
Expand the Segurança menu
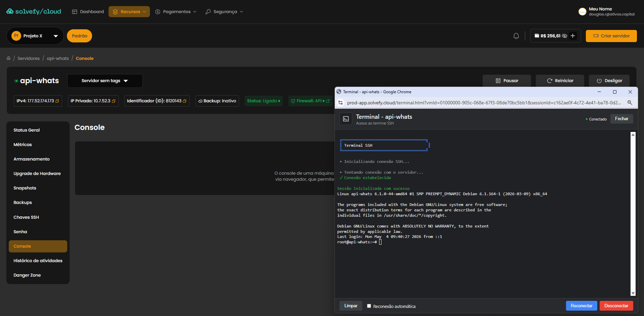click(x=224, y=12)
